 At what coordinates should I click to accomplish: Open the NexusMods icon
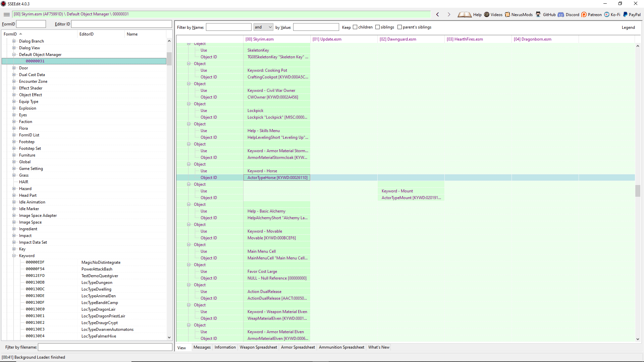pos(507,14)
